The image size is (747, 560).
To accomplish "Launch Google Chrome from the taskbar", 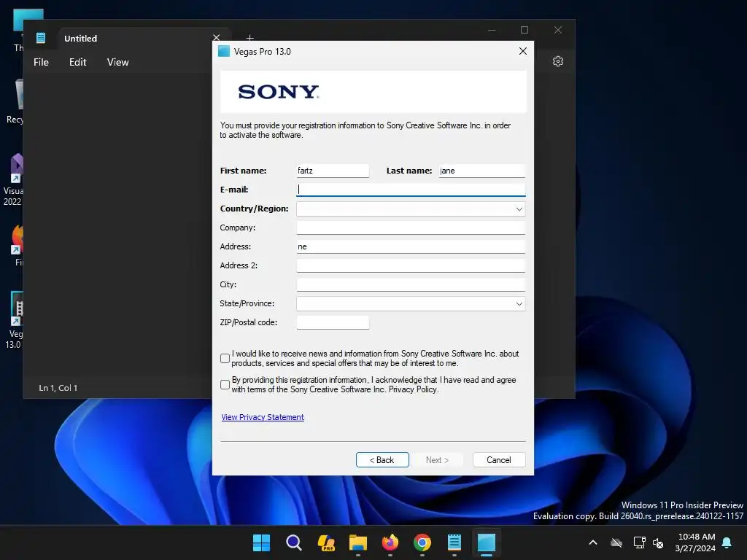I will coord(422,542).
